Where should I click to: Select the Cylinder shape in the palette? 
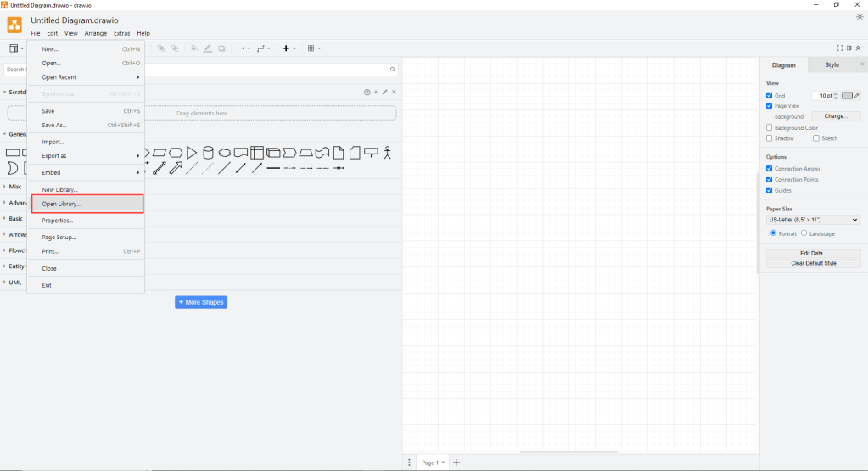tap(208, 153)
